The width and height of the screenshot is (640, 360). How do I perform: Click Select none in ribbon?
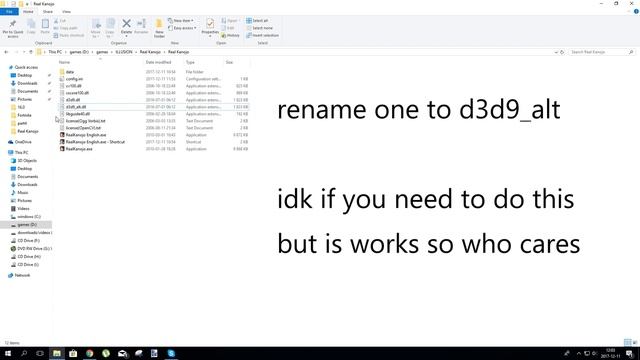(x=260, y=28)
